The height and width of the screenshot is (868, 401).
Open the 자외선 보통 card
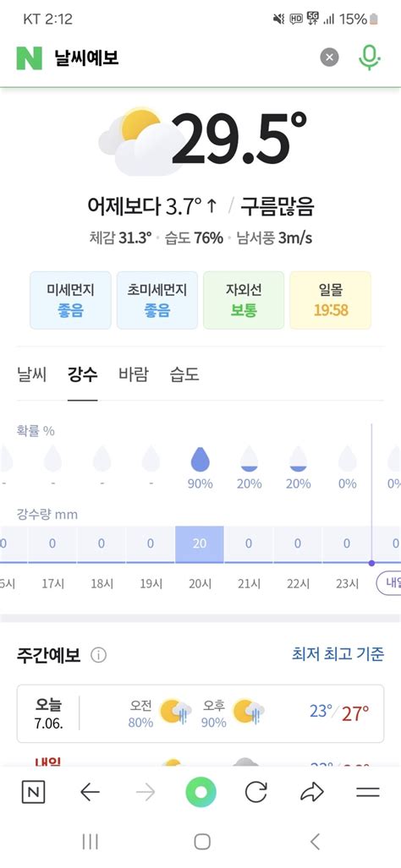(x=244, y=300)
